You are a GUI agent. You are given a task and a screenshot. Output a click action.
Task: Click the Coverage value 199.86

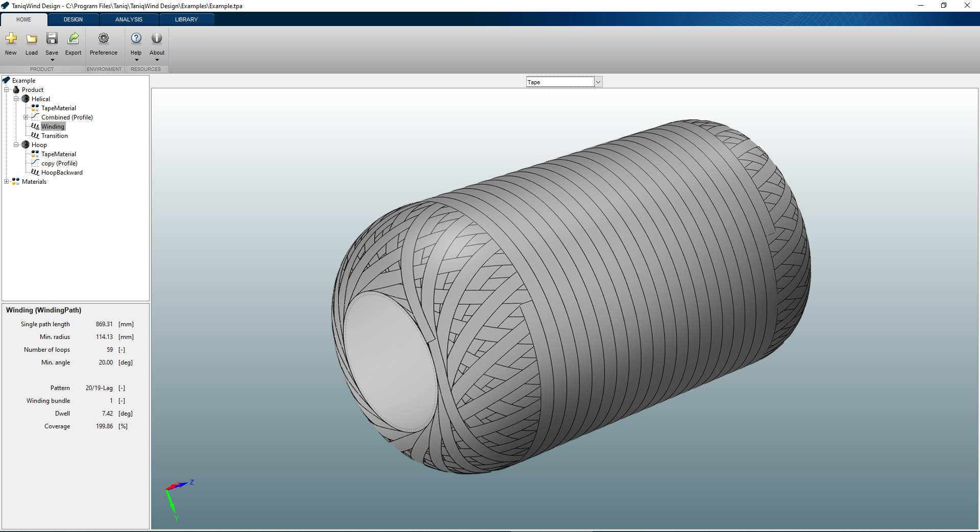104,426
